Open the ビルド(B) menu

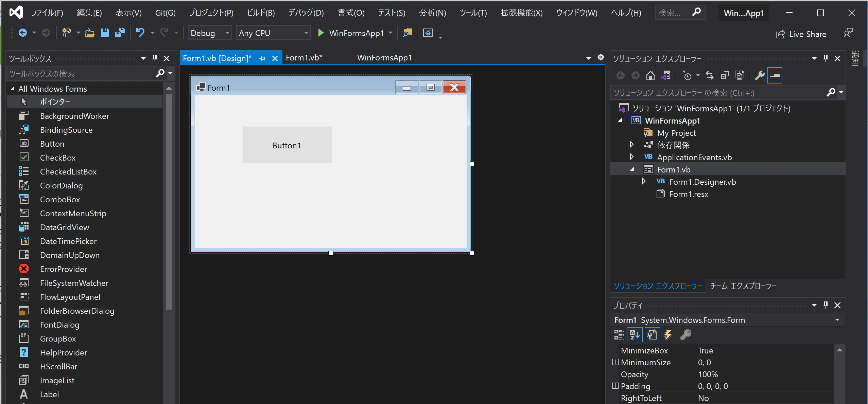pyautogui.click(x=261, y=13)
